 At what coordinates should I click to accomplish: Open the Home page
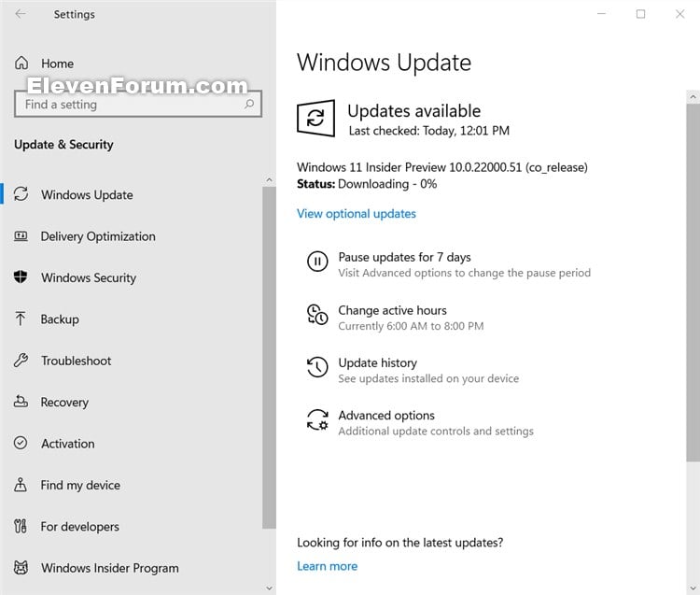[58, 64]
